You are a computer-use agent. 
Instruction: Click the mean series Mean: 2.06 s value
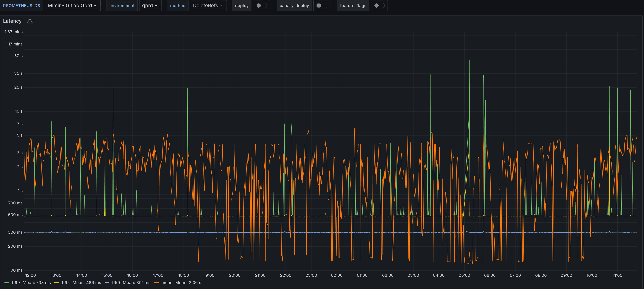tap(188, 282)
